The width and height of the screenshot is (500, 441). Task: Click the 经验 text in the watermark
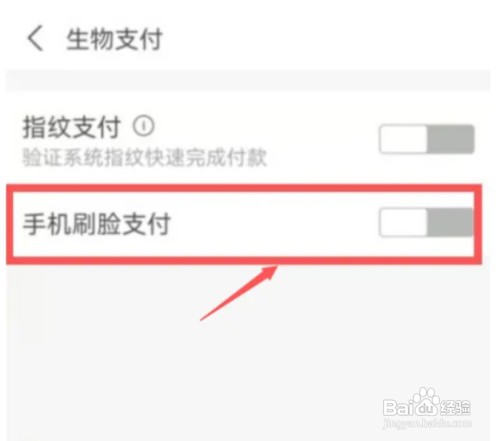[455, 407]
